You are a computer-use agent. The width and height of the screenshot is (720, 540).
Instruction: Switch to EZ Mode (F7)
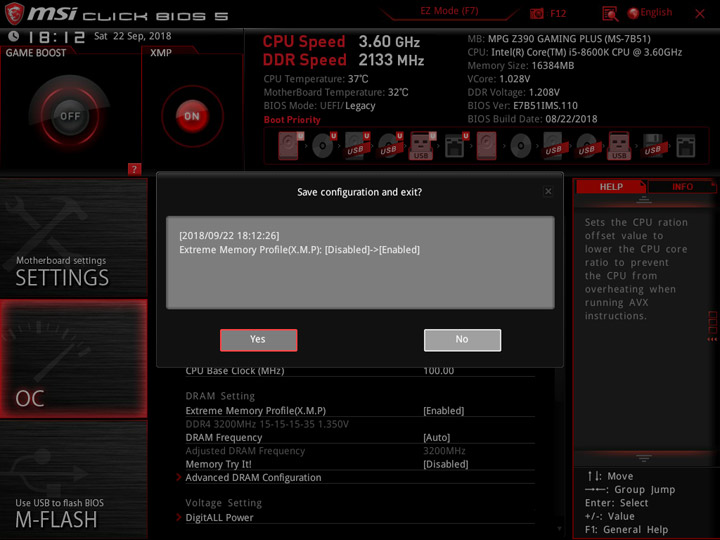point(449,11)
